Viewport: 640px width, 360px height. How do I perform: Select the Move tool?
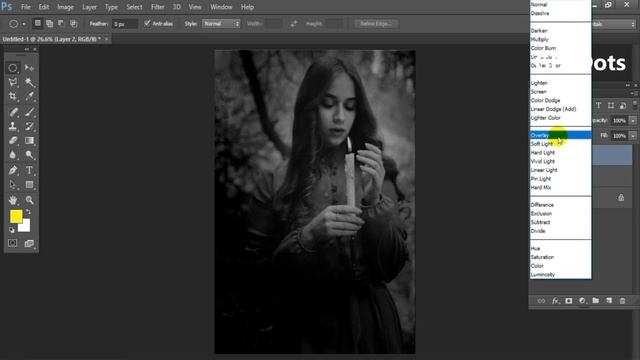click(29, 68)
